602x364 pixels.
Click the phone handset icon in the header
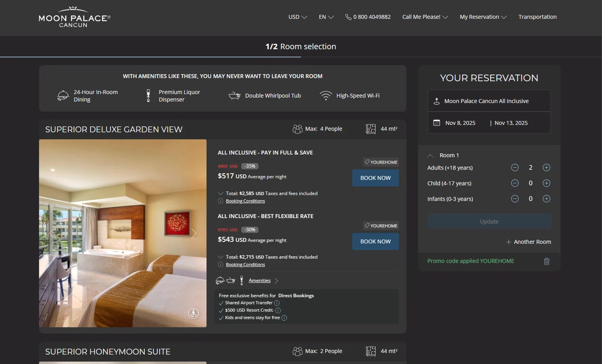[x=348, y=17]
